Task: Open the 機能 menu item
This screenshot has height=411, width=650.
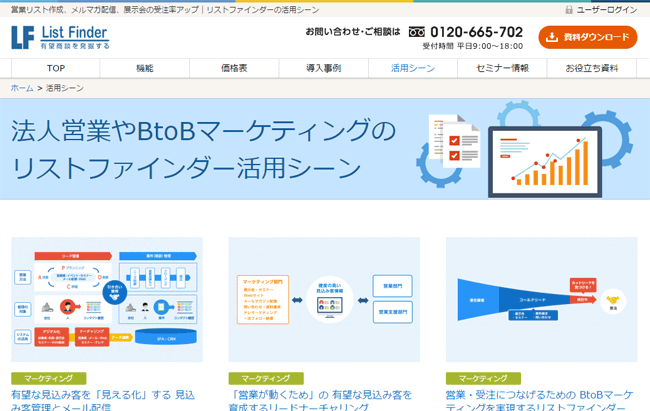Action: point(145,68)
